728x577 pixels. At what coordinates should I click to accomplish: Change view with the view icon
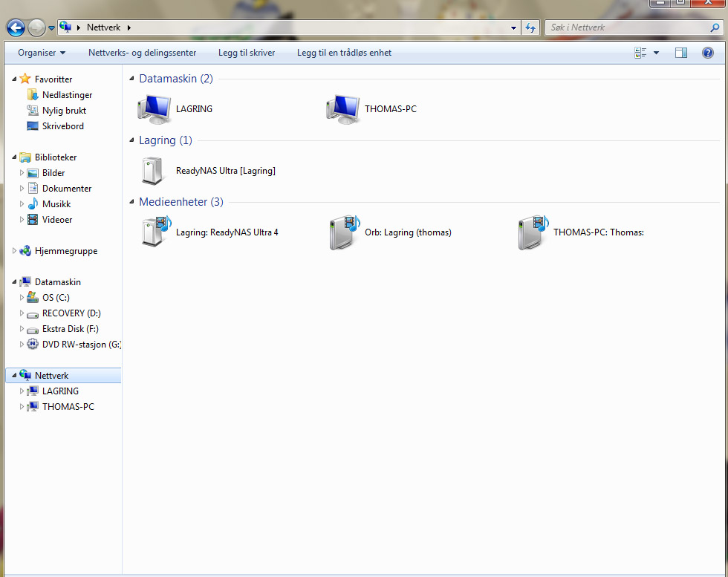click(x=640, y=53)
